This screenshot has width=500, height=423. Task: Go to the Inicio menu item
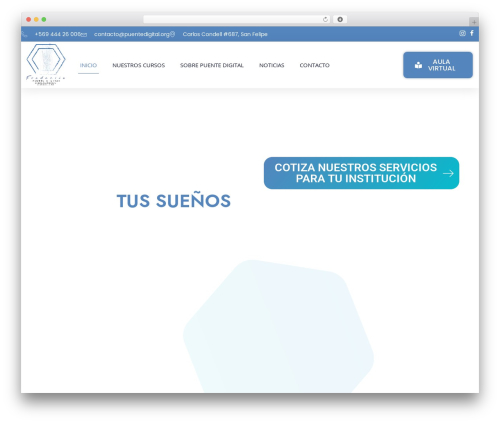point(88,65)
